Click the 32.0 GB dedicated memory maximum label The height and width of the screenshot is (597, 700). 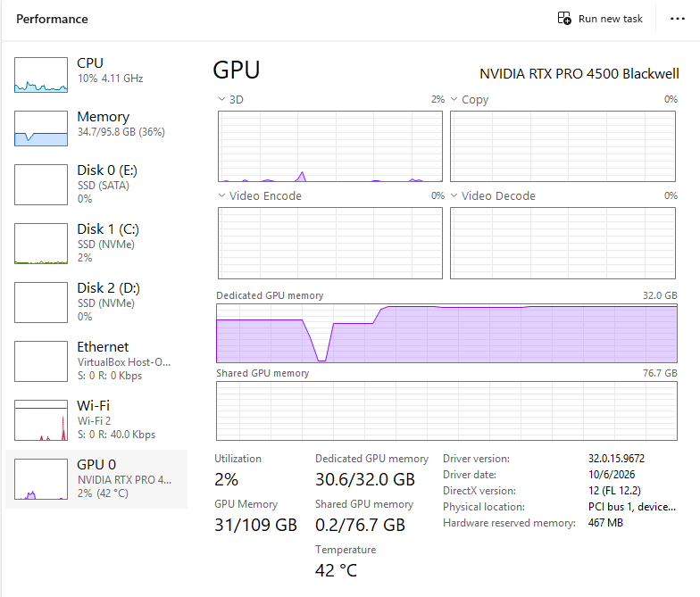click(x=660, y=295)
